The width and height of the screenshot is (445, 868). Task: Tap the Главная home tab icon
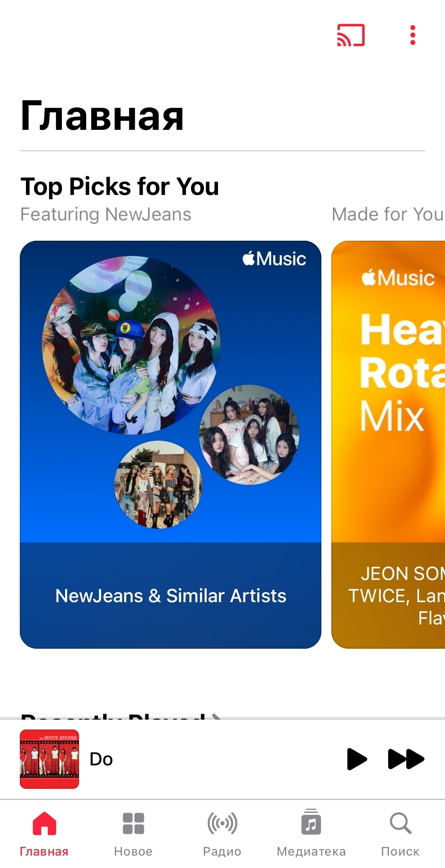click(44, 823)
